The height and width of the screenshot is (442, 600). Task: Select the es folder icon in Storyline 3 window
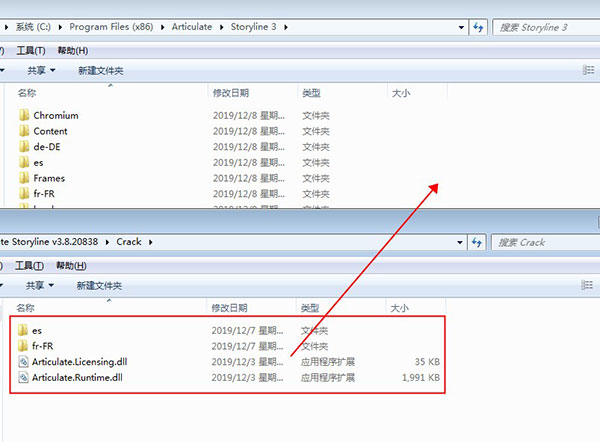pyautogui.click(x=24, y=162)
